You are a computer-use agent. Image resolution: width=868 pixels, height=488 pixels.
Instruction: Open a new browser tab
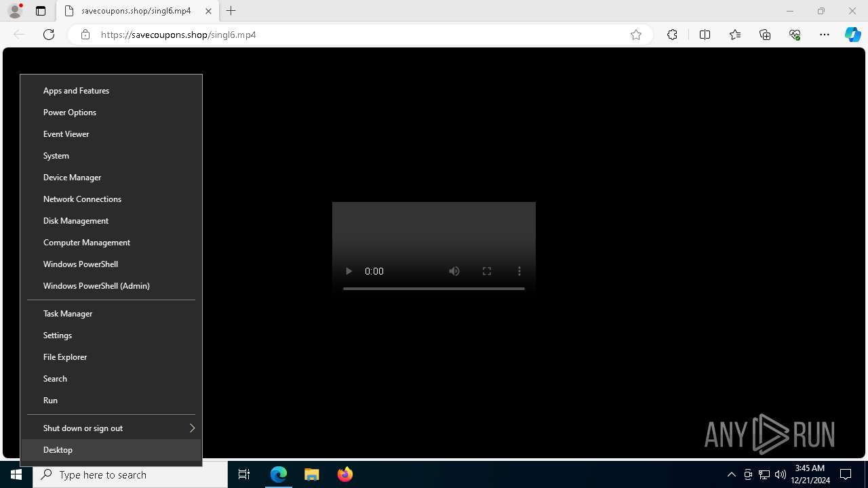(x=231, y=11)
